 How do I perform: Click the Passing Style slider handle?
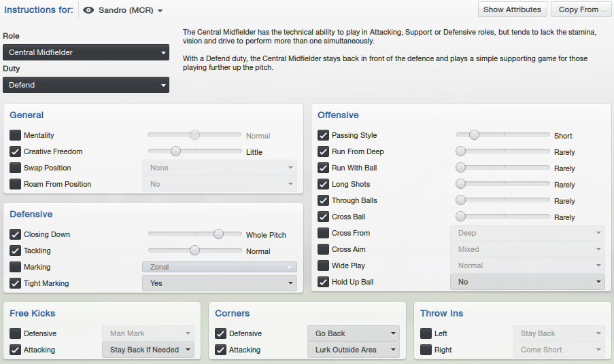point(474,135)
